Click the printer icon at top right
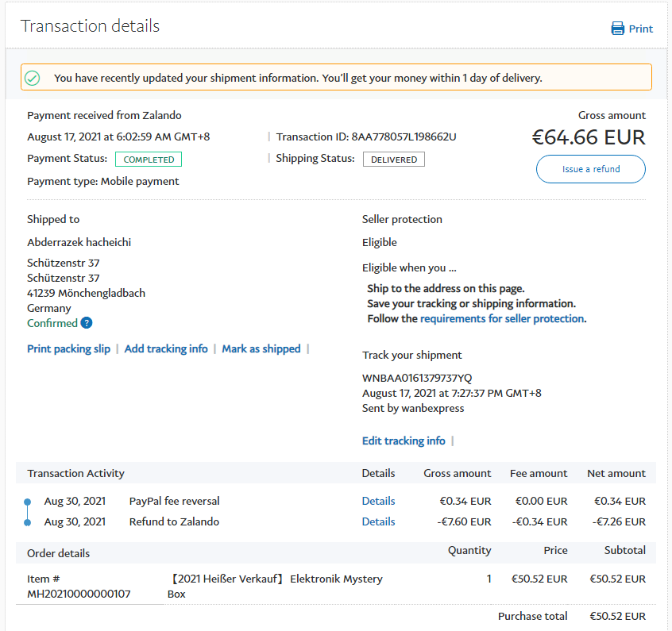 click(617, 29)
